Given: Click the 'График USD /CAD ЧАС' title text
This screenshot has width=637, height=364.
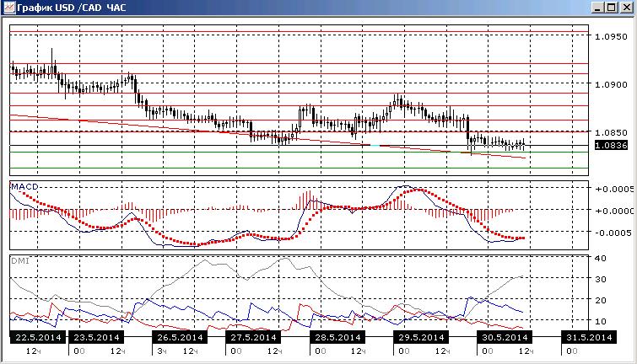Looking at the screenshot, I should pyautogui.click(x=72, y=8).
